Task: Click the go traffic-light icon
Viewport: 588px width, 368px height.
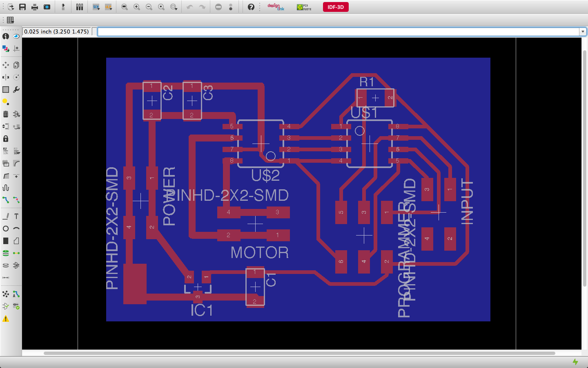Action: coord(231,7)
